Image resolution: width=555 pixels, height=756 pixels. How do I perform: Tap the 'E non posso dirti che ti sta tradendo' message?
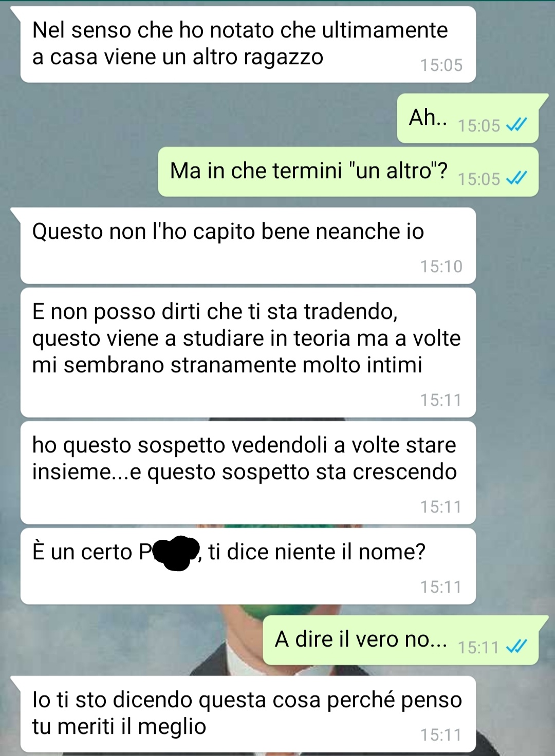pyautogui.click(x=248, y=352)
